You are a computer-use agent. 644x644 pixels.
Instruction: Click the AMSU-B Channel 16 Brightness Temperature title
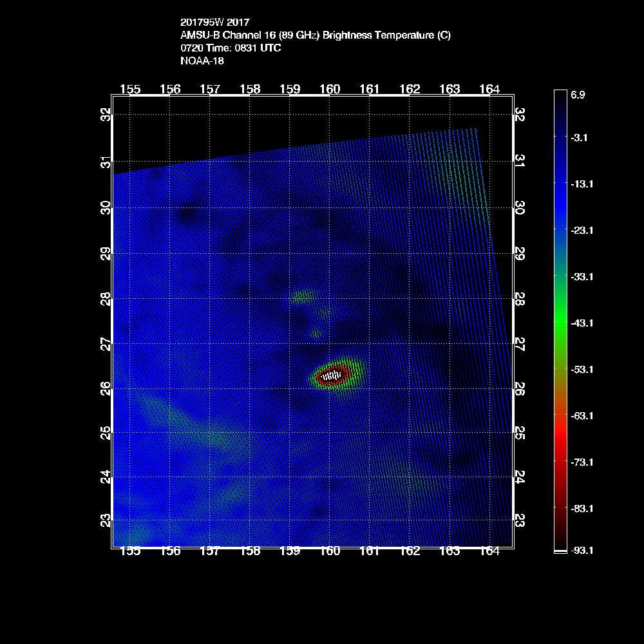pos(316,35)
